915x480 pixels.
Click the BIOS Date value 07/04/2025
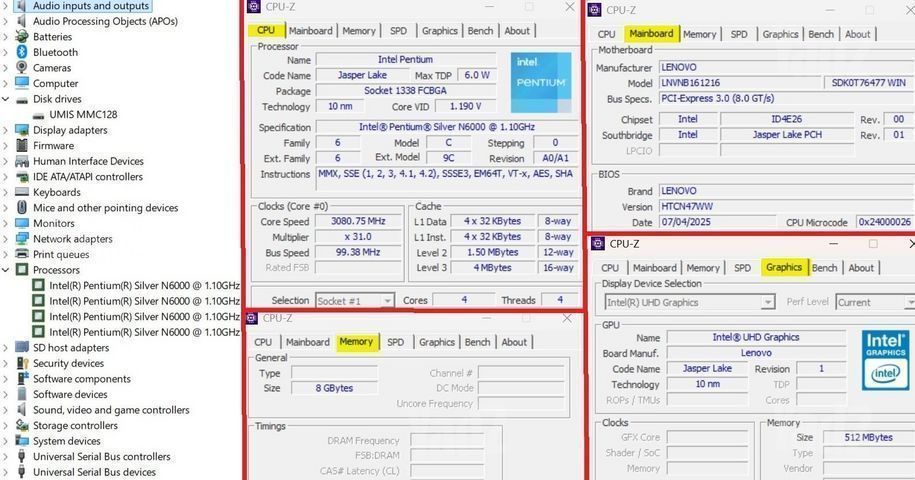(x=718, y=222)
